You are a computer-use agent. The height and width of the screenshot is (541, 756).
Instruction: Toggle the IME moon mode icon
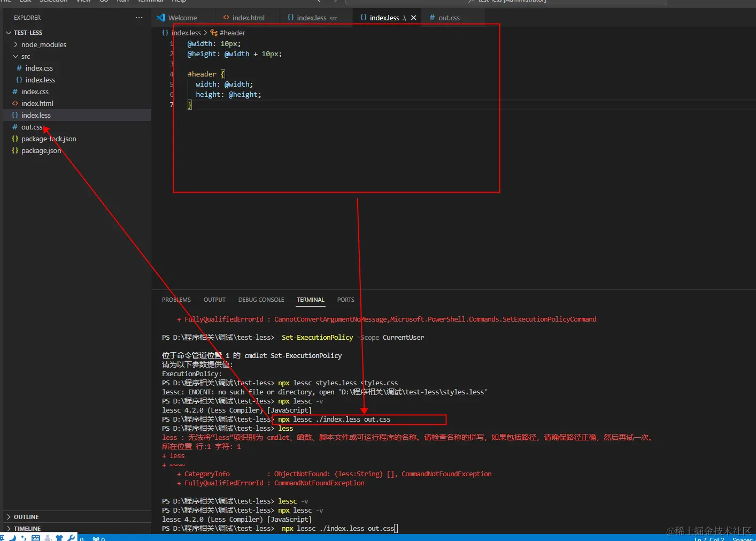tap(13, 538)
